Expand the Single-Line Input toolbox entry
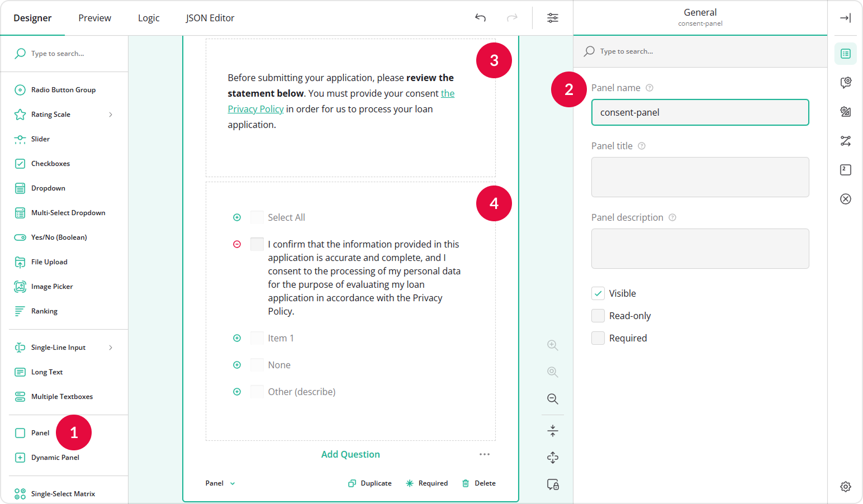 tap(111, 347)
